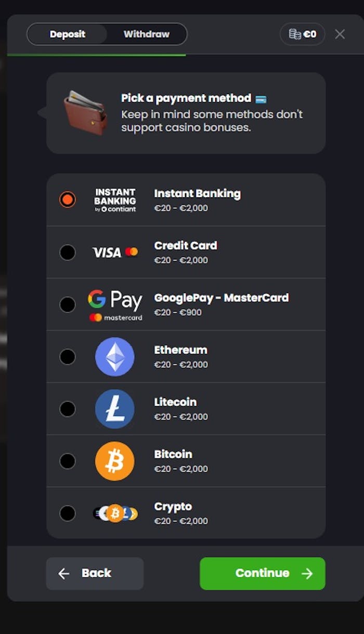Click the Google Pay logo
Image resolution: width=364 pixels, height=634 pixels.
[x=114, y=299]
